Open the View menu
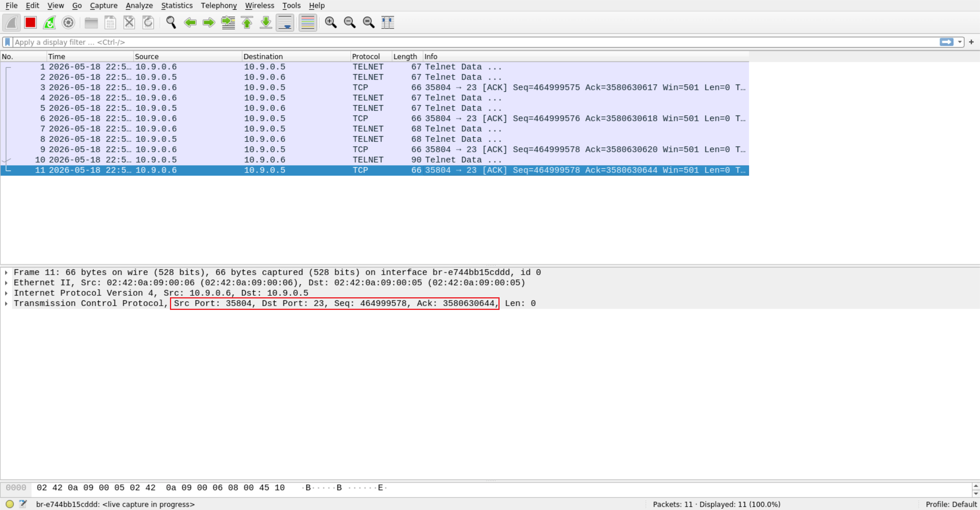The width and height of the screenshot is (980, 510). (x=56, y=5)
